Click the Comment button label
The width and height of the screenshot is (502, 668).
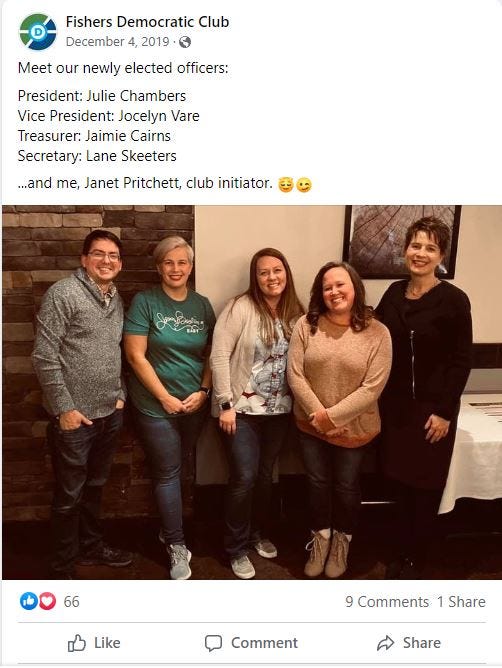pos(264,642)
